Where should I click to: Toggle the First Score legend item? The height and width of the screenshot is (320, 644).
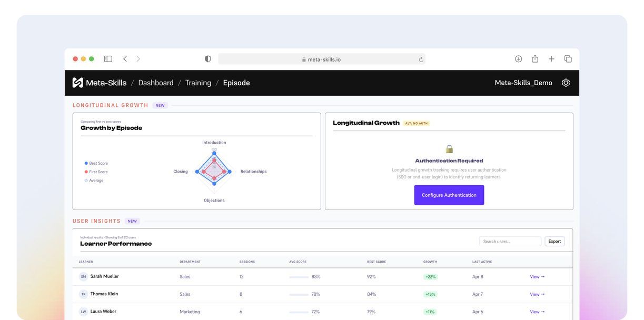(96, 172)
